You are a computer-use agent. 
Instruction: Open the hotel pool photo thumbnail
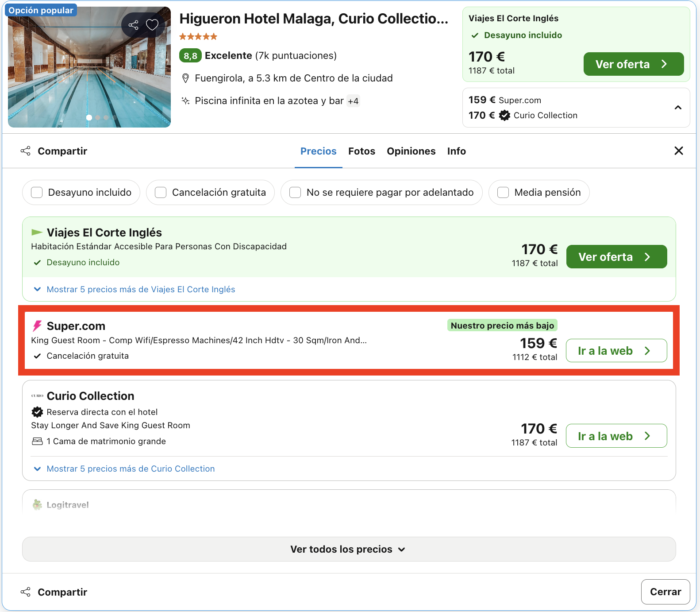89,67
